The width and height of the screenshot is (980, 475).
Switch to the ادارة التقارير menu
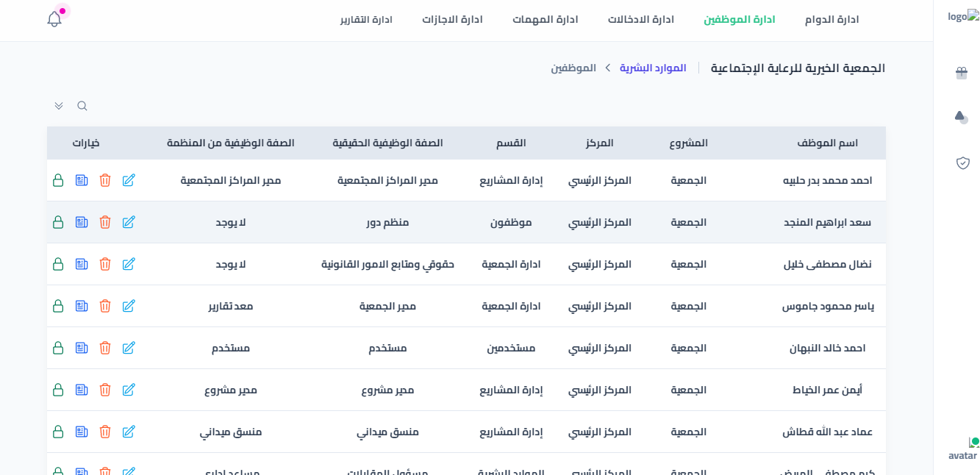(366, 20)
